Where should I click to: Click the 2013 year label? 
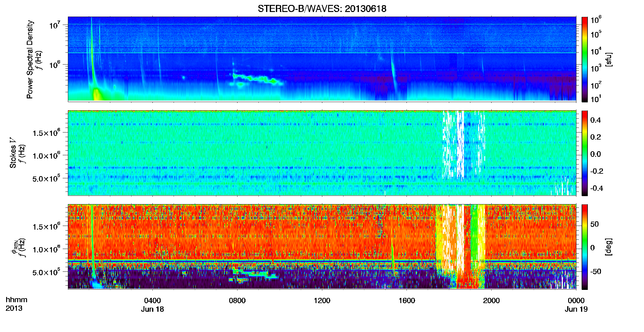(14, 308)
